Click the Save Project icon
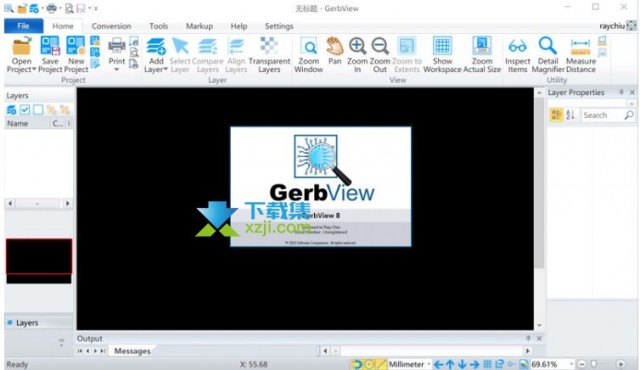Image resolution: width=640 pixels, height=370 pixels. (50, 46)
